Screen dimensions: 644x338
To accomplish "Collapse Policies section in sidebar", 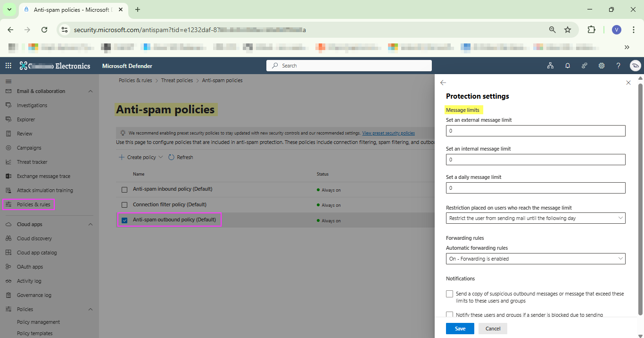I will [91, 309].
